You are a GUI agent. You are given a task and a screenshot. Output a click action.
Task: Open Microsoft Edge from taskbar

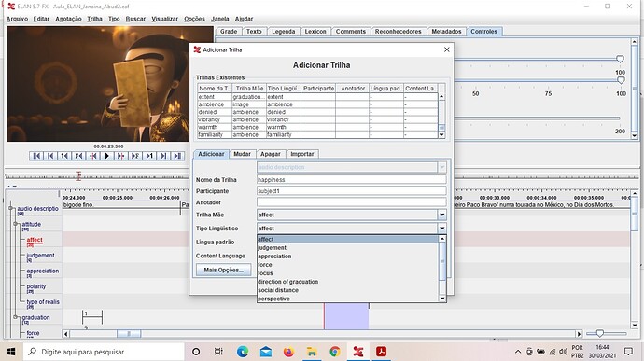(x=243, y=352)
